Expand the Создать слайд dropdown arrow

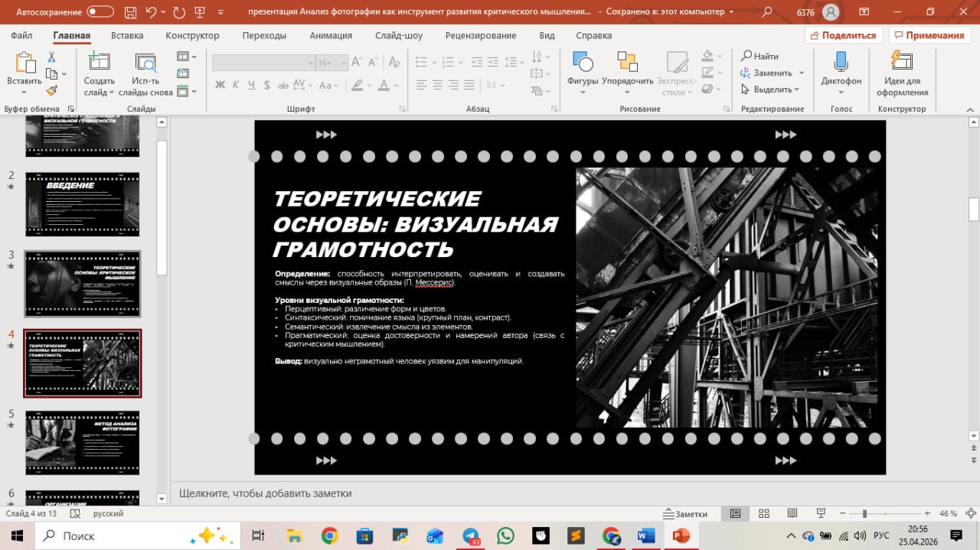point(112,93)
